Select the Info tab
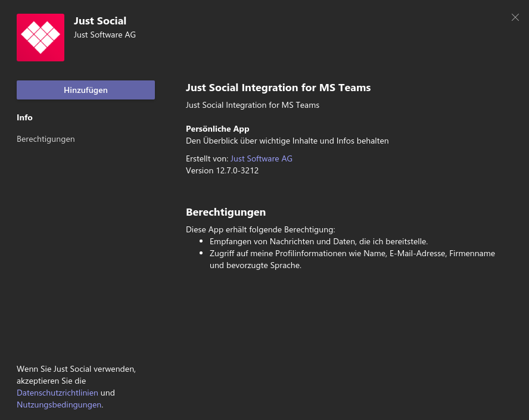This screenshot has width=529, height=420. (24, 117)
